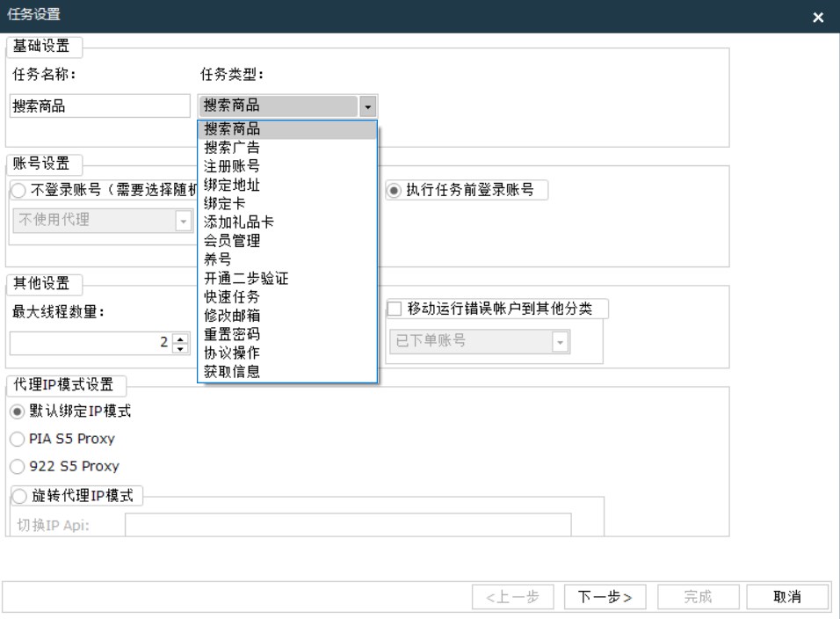Image resolution: width=840 pixels, height=619 pixels.
Task: Enable 移动运行错误帐户到其他分类 checkbox
Action: coord(395,309)
